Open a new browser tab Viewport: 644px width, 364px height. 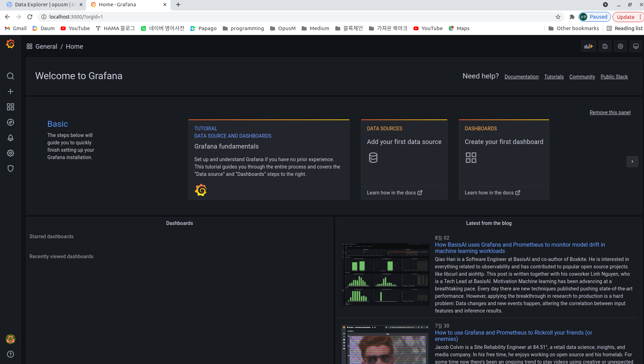click(178, 5)
